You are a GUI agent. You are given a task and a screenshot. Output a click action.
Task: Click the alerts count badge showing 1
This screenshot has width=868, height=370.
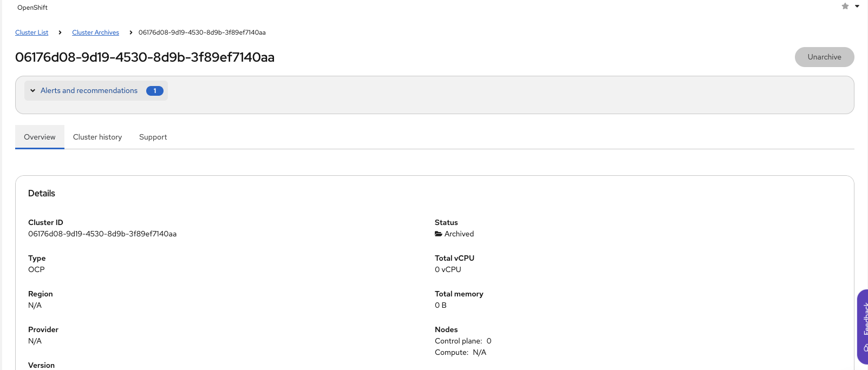point(154,91)
